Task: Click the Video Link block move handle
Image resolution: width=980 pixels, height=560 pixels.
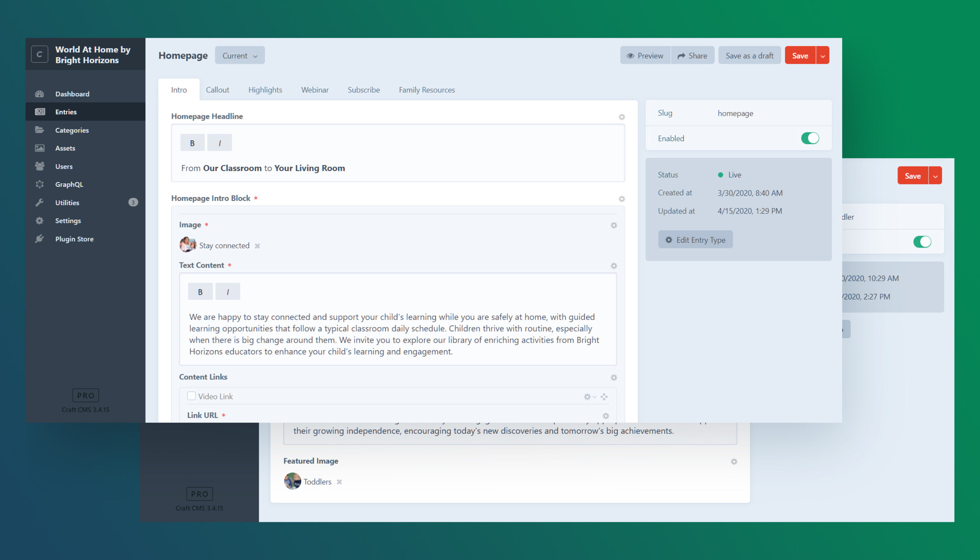Action: click(604, 396)
